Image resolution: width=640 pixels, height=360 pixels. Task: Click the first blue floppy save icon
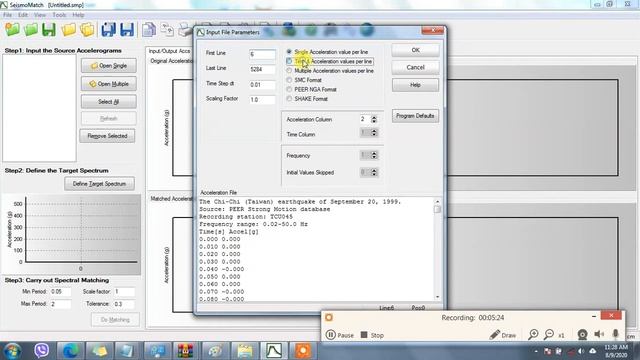point(109,30)
